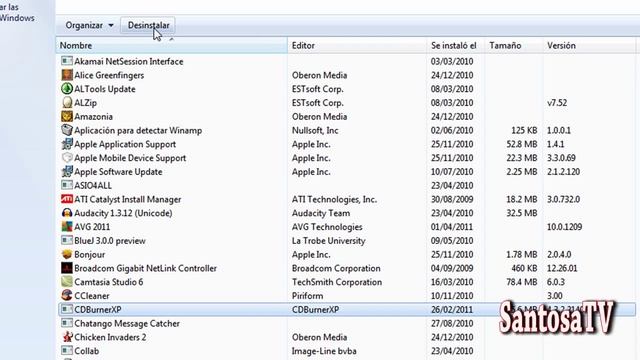Click the v7.52 version value

coord(557,103)
